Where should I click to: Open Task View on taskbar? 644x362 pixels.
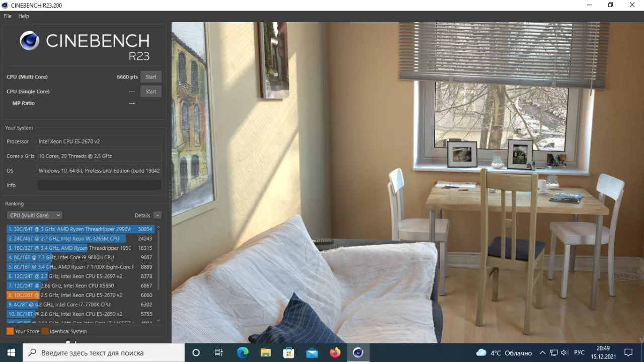218,352
